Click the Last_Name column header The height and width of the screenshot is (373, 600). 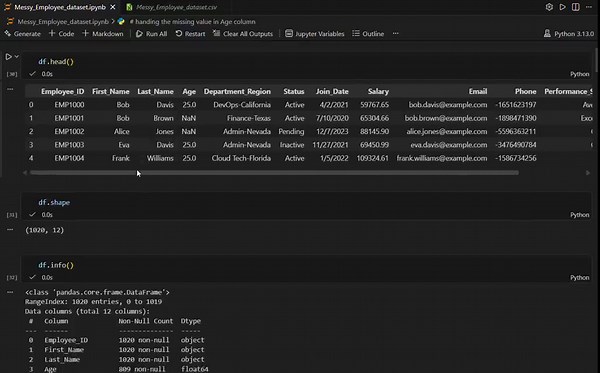pos(155,91)
